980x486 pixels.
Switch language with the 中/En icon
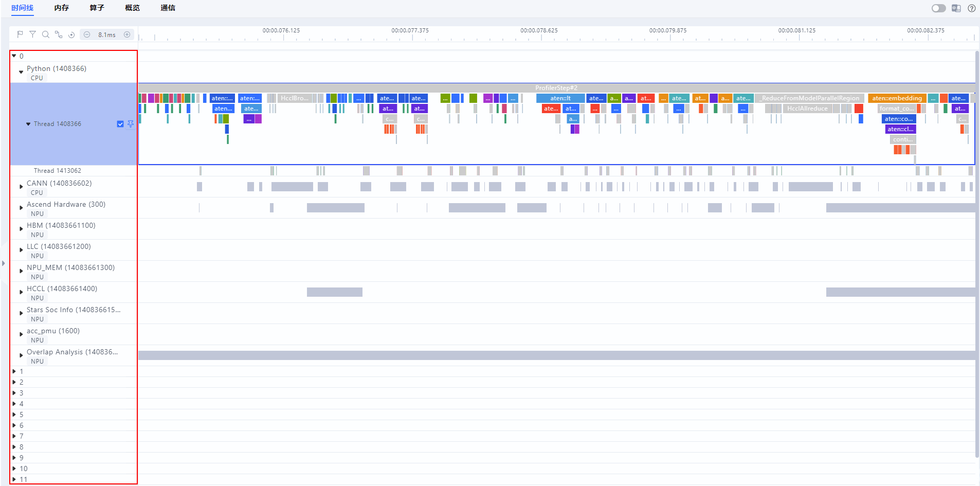coord(956,8)
